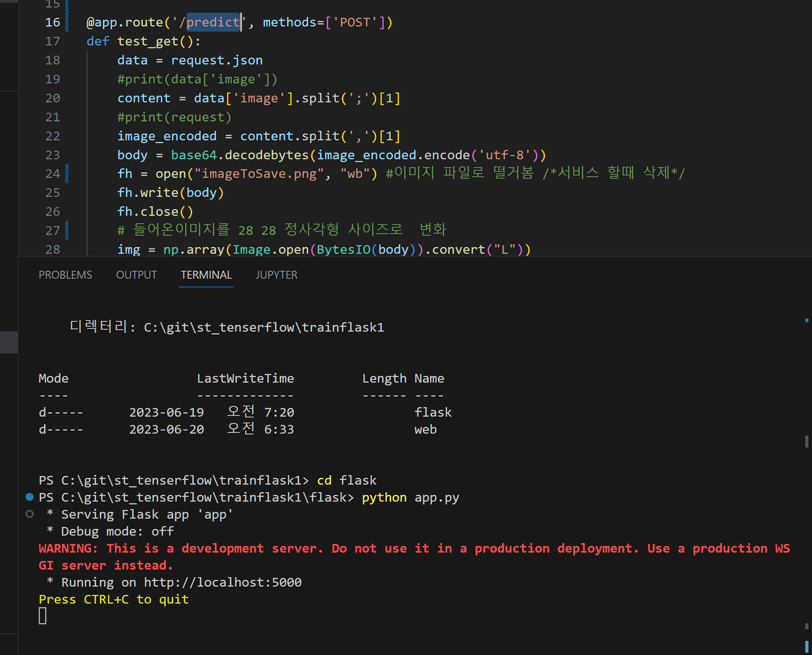The image size is (812, 655).
Task: Click the flask directory name in the listing
Action: 433,412
